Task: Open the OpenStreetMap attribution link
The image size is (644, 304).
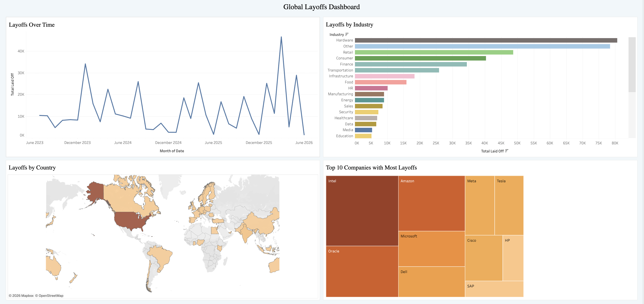Action: 49,295
